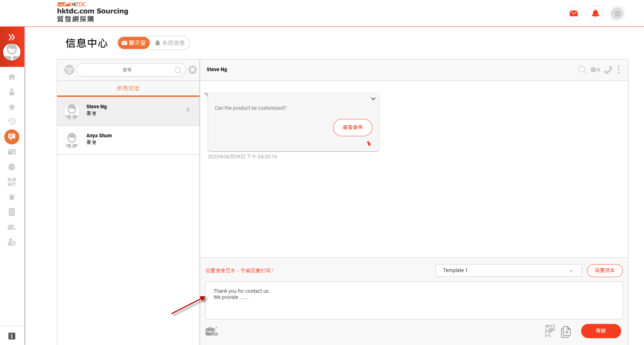Open the shopping bag icon in sidebar
The width and height of the screenshot is (644, 345).
(x=12, y=197)
